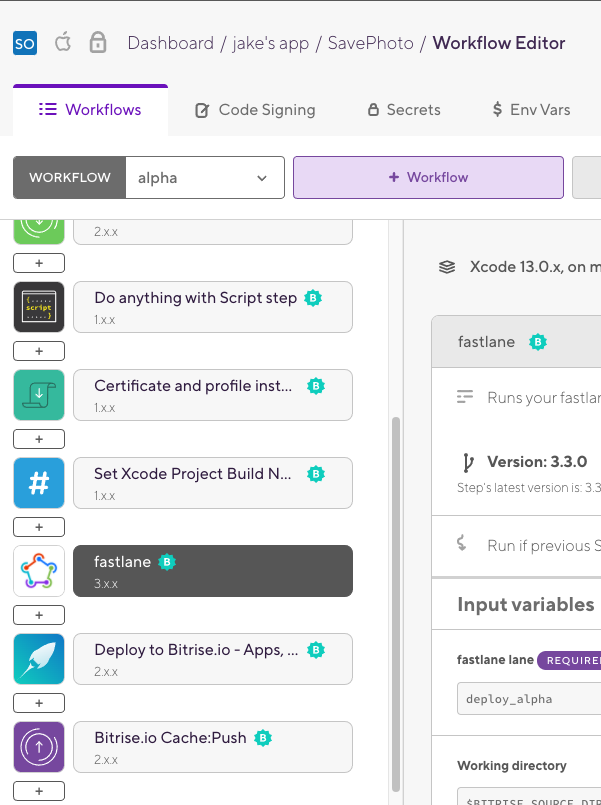Click the Deploy to Bitrise.io rocket icon
The image size is (601, 805).
(x=39, y=659)
